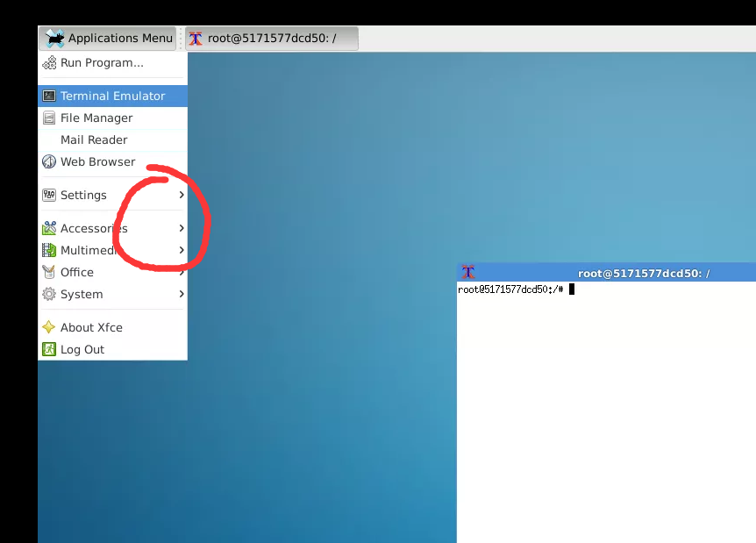Expand the Settings submenu arrow
Viewport: 756px width, 543px height.
[x=182, y=195]
